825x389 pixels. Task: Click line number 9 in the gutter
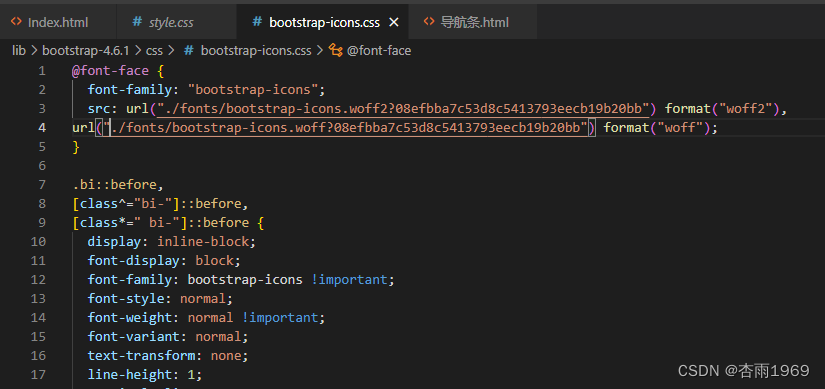(x=42, y=223)
